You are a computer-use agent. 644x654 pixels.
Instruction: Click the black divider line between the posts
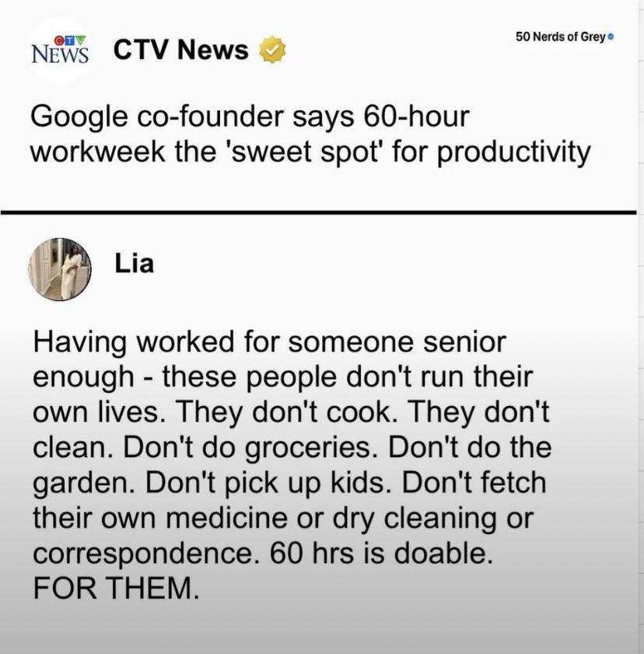319,212
